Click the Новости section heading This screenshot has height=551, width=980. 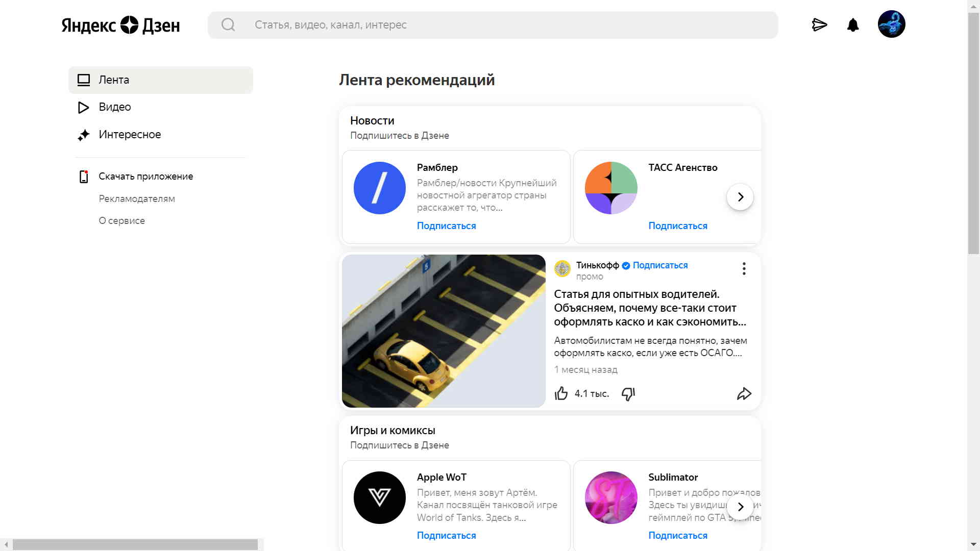372,121
